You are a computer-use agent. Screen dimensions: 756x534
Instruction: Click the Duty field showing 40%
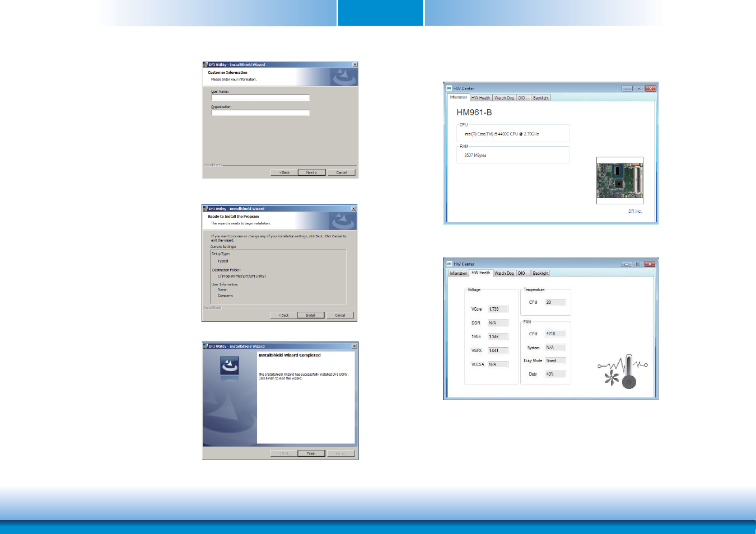click(556, 374)
